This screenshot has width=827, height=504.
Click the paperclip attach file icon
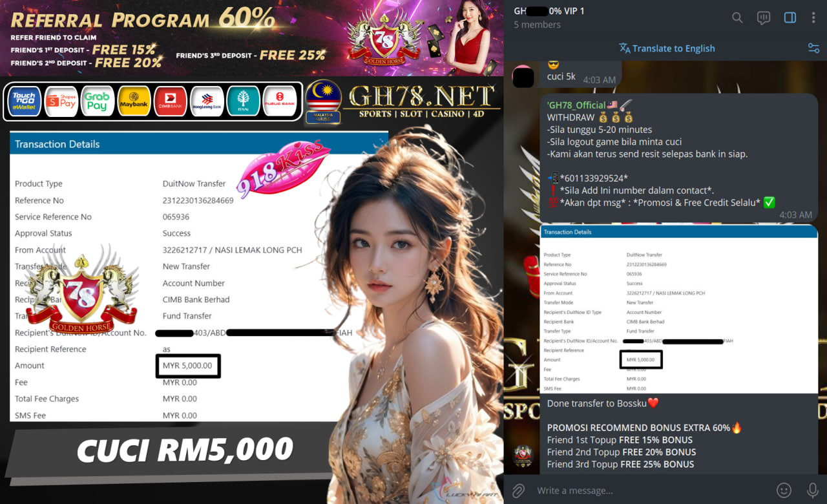coord(518,490)
